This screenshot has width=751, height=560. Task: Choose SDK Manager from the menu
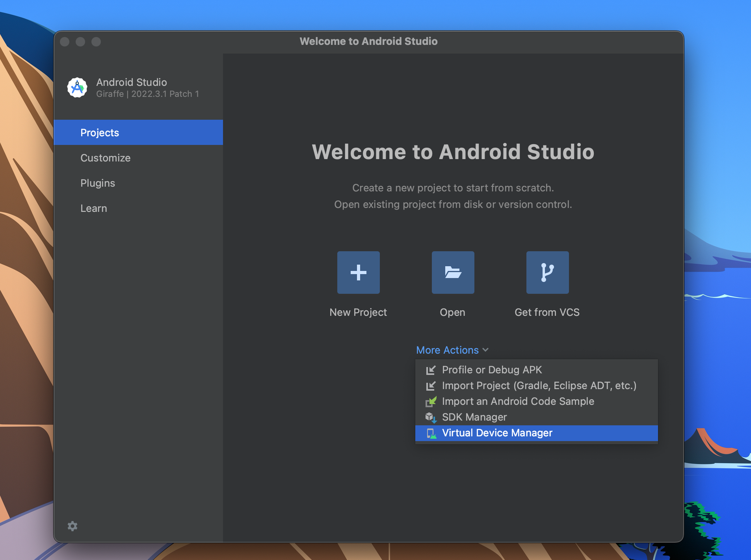[537, 417]
